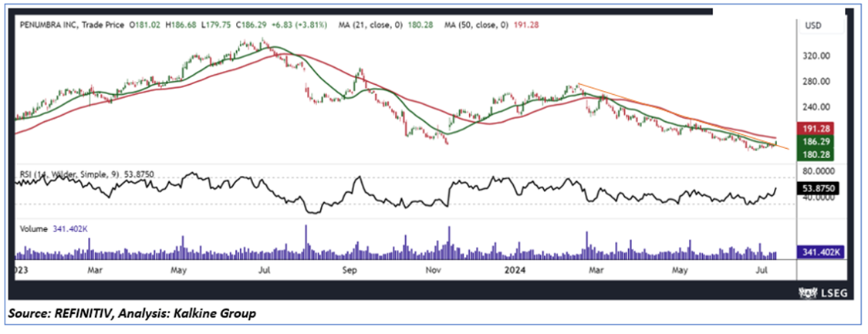Click the 240.00 price axis label
The height and width of the screenshot is (334, 868).
coord(816,106)
